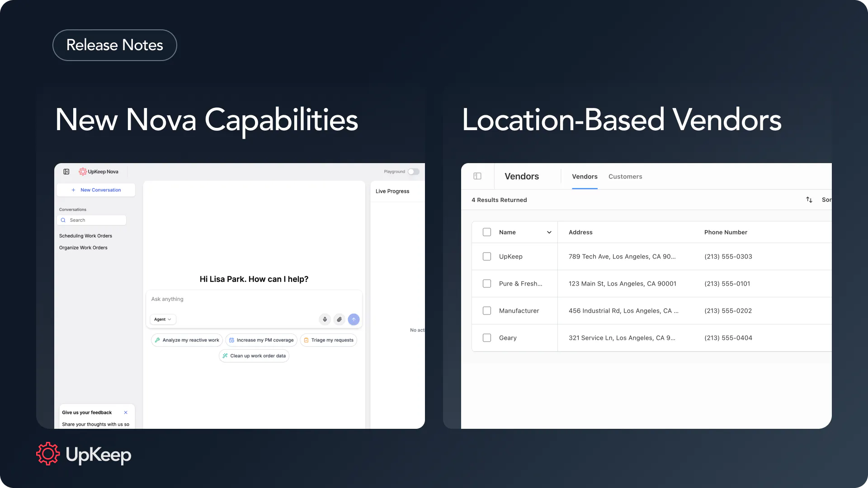Viewport: 868px width, 488px height.
Task: Check the Geary vendor row checkbox
Action: pyautogui.click(x=487, y=338)
